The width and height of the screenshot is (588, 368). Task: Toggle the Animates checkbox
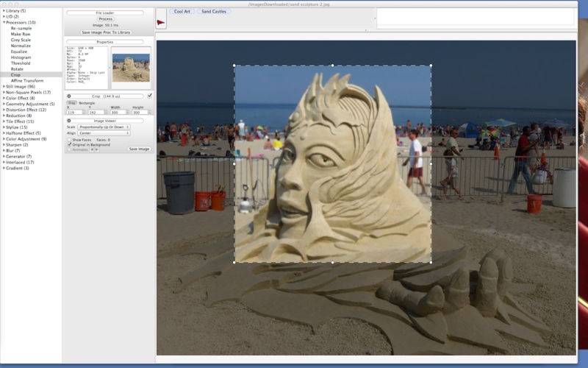point(69,149)
